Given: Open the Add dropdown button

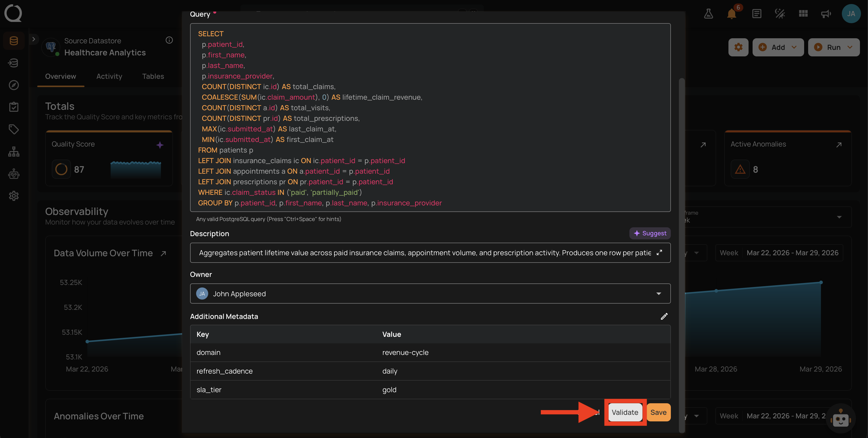Looking at the screenshot, I should (x=778, y=47).
